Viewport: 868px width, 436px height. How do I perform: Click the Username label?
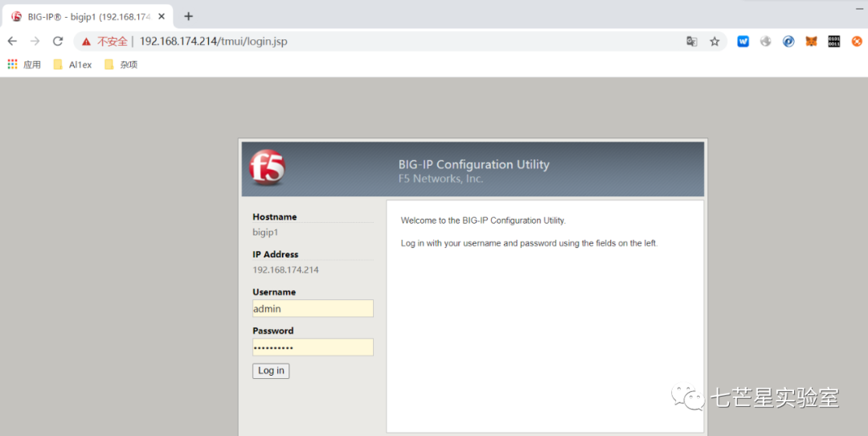[x=274, y=292]
